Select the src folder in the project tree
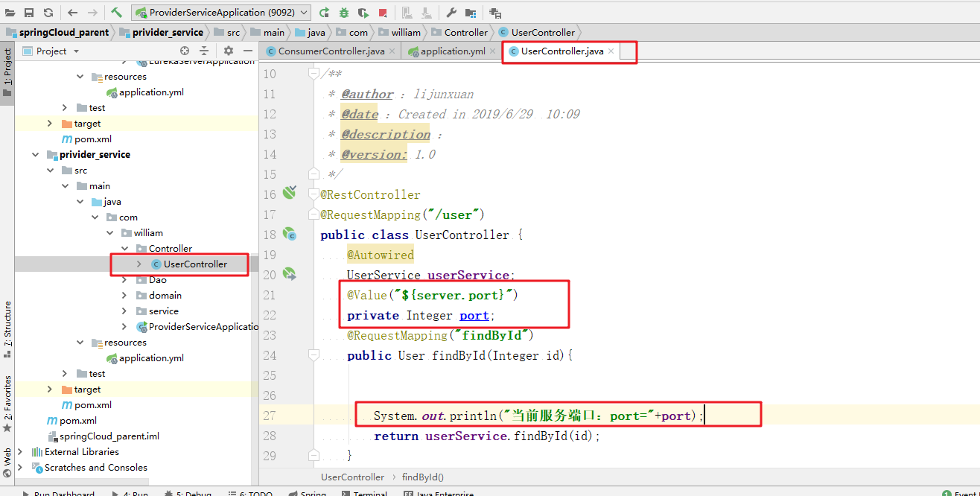The width and height of the screenshot is (980, 496). click(74, 170)
